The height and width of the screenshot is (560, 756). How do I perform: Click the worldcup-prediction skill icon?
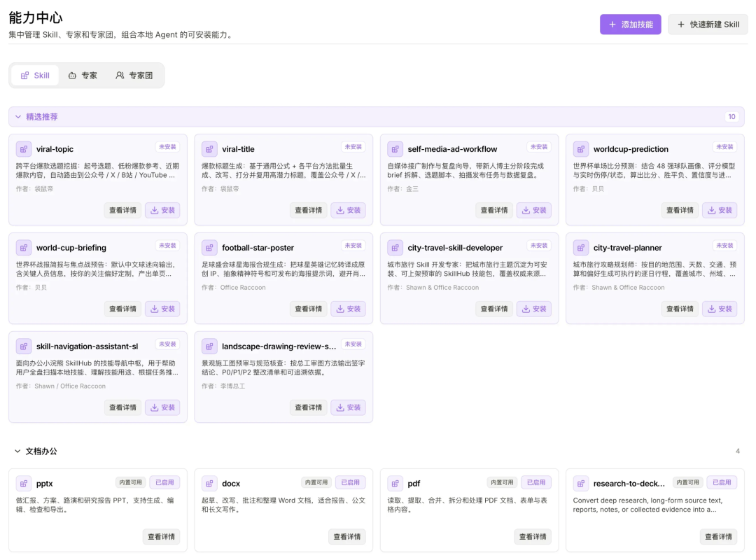pos(580,149)
